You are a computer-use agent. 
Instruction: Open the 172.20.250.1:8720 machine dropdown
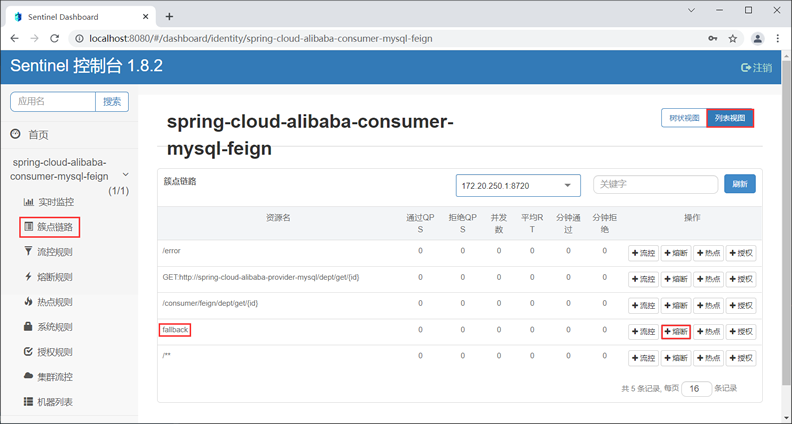coord(518,185)
